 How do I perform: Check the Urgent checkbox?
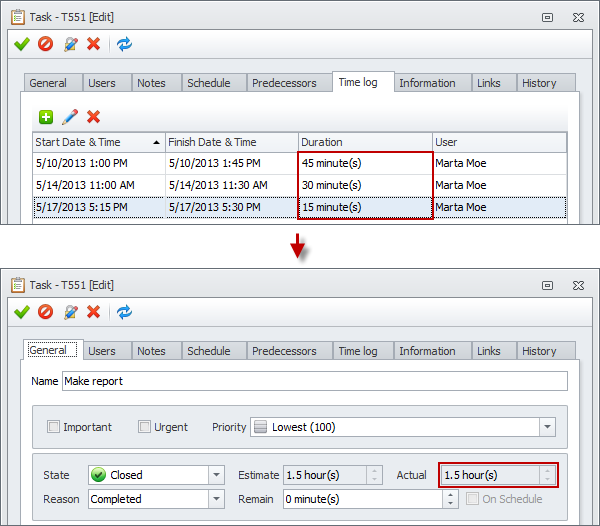(x=144, y=427)
